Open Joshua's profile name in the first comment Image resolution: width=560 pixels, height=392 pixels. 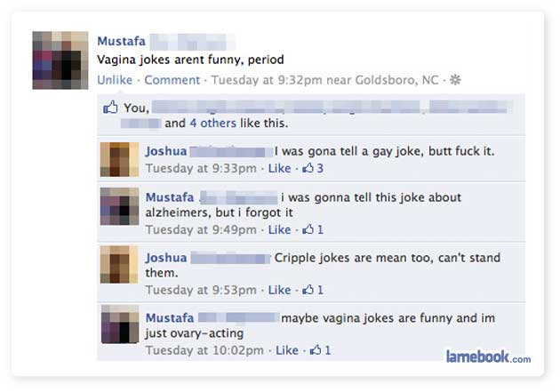coord(166,151)
